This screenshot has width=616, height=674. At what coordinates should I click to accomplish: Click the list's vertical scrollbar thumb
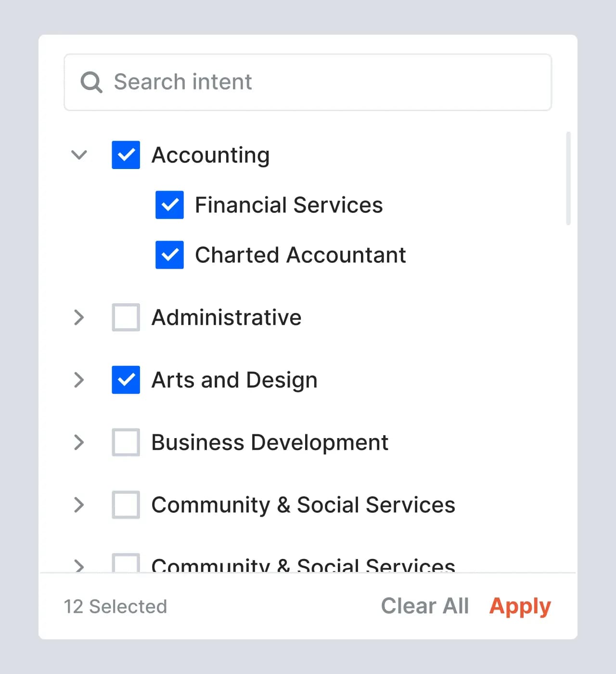point(568,178)
